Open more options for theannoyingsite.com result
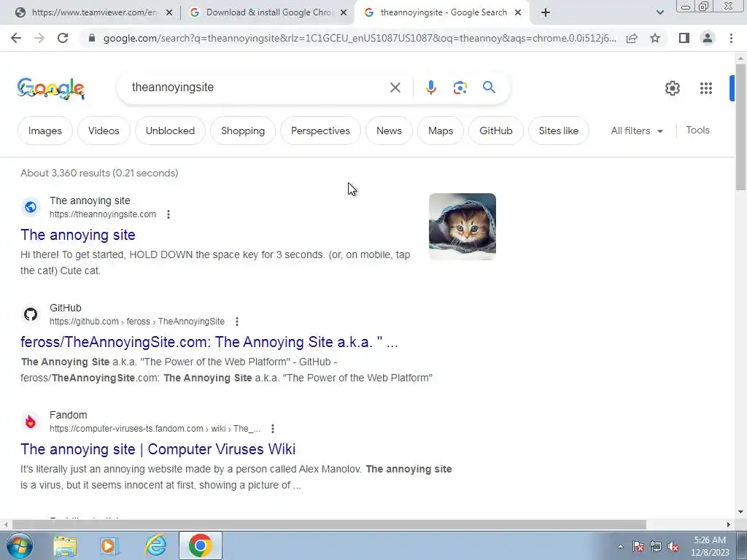Screen dimensions: 747x560 tap(169, 214)
